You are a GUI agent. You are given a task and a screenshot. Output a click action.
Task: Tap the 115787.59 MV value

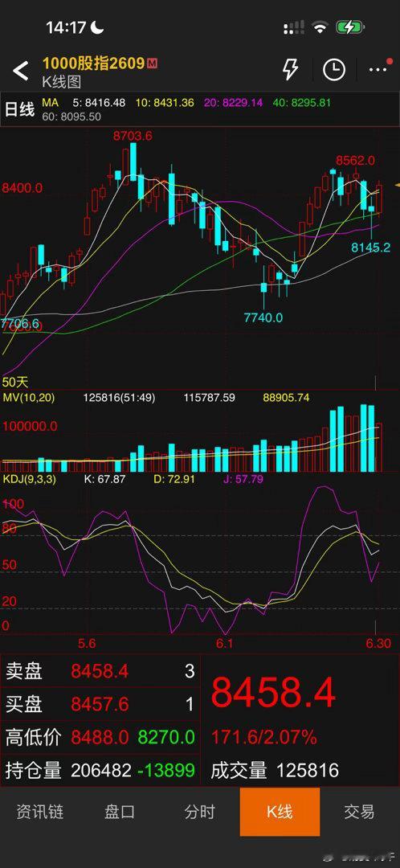point(210,398)
